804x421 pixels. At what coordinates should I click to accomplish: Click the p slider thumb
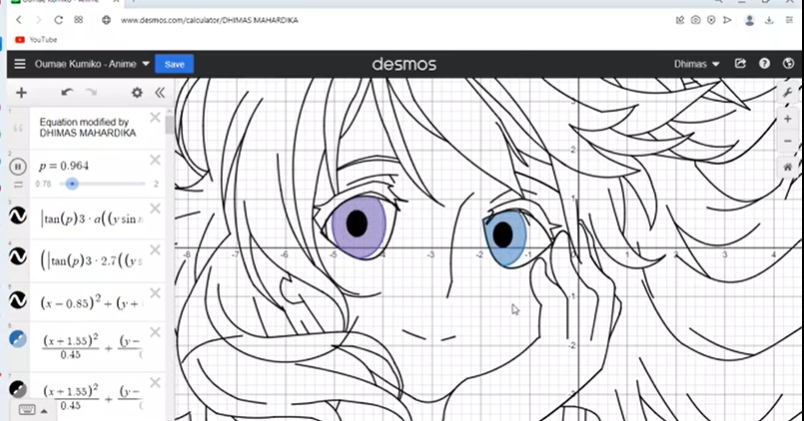(72, 184)
